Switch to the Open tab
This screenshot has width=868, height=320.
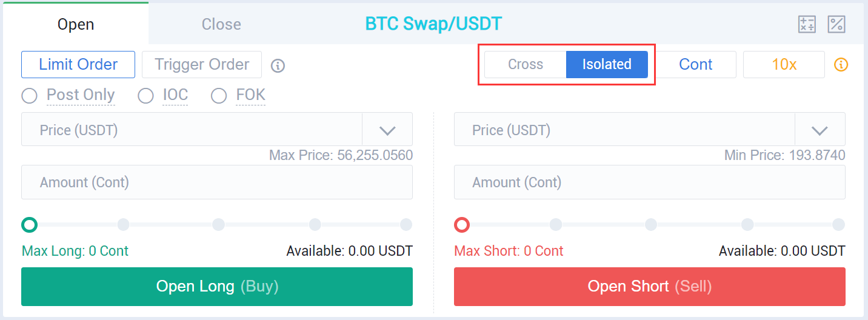point(76,24)
